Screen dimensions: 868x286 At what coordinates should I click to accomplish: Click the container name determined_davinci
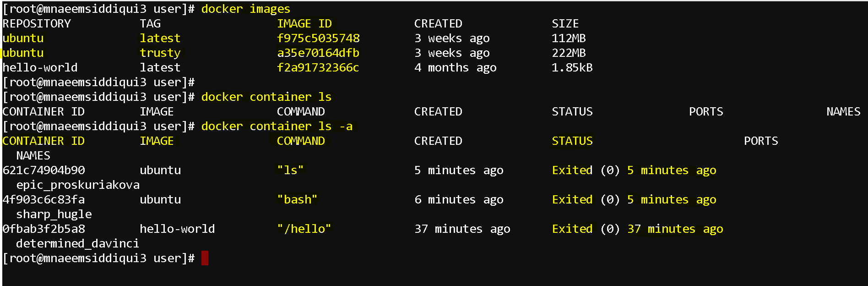[78, 243]
